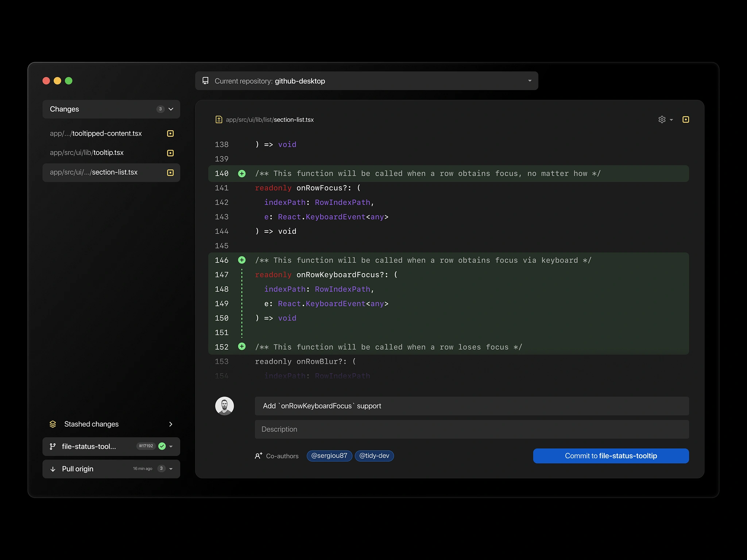
Task: Open the Pull origin dropdown arrow
Action: click(x=171, y=469)
